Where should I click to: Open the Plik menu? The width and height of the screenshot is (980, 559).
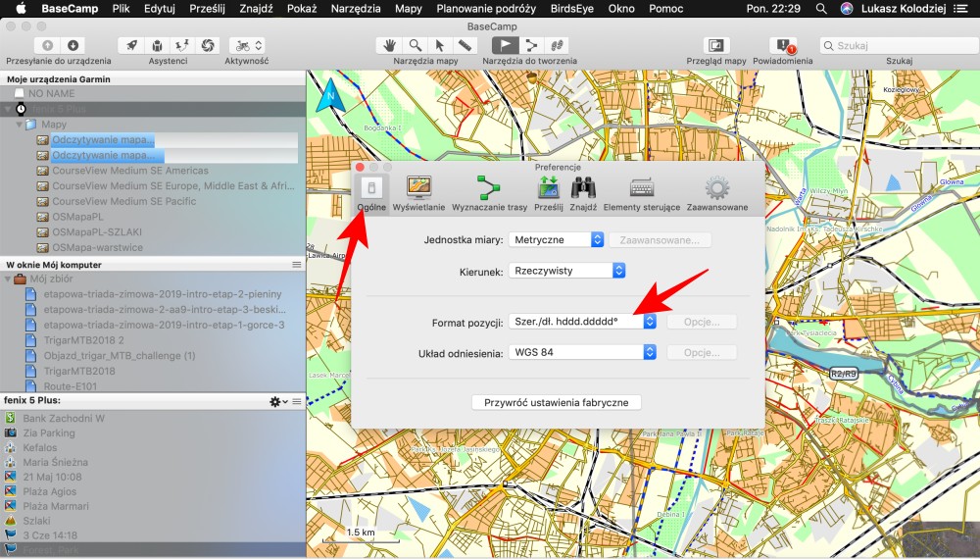point(122,9)
